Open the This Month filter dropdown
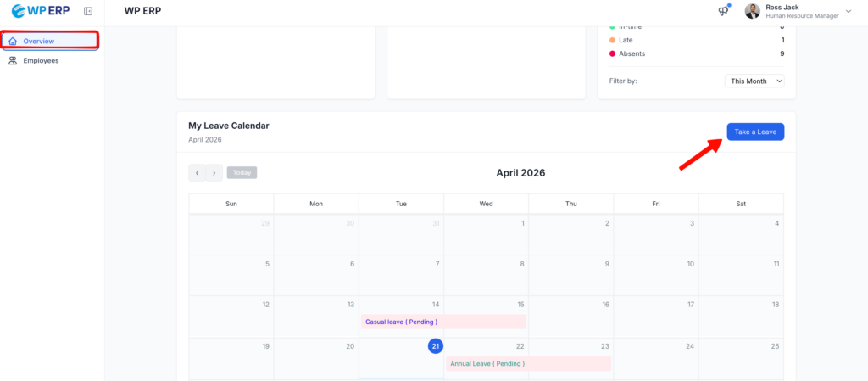 click(x=754, y=81)
